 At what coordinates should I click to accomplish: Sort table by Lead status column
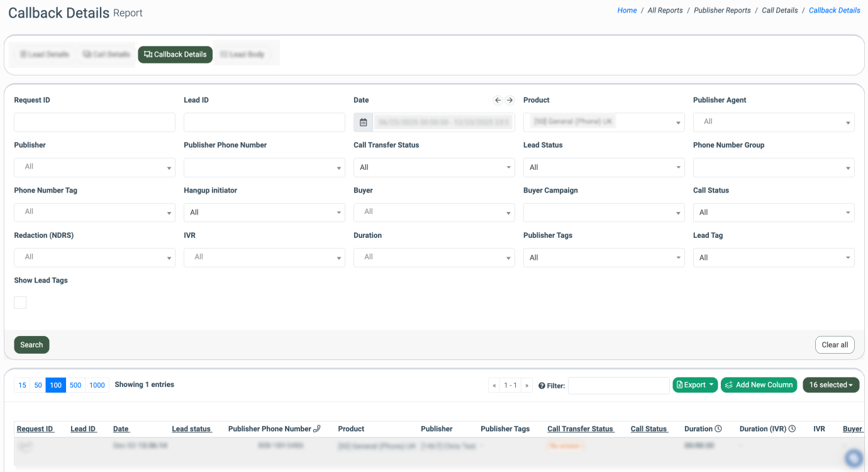pyautogui.click(x=191, y=429)
